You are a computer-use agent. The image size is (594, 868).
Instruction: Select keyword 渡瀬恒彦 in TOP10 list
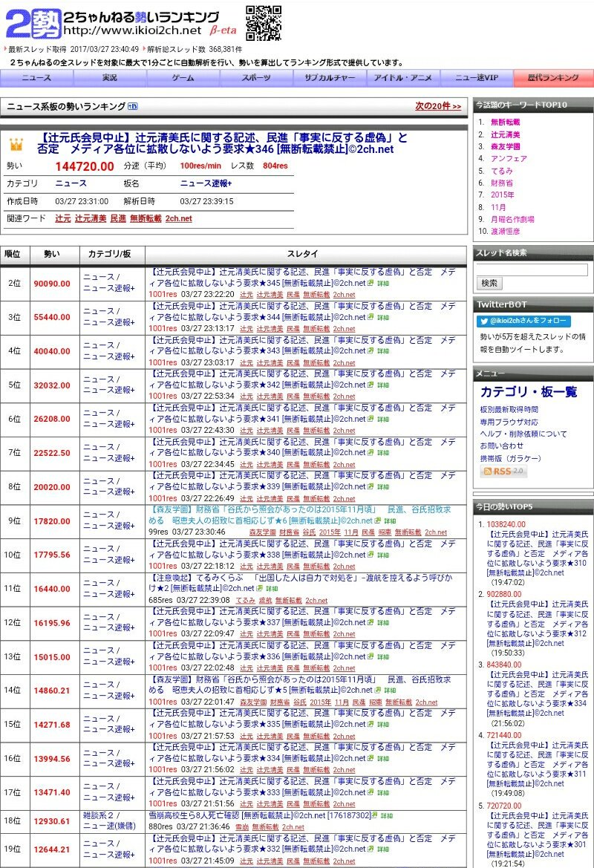[506, 232]
